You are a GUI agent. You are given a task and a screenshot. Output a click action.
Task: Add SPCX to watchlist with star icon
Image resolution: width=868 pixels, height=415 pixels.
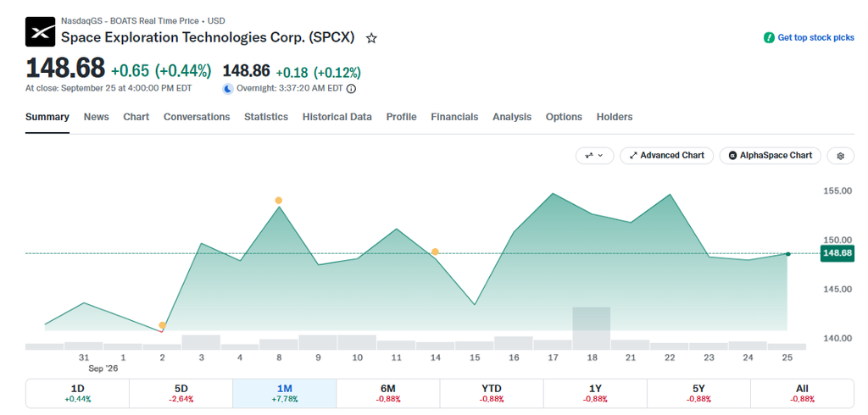(371, 38)
